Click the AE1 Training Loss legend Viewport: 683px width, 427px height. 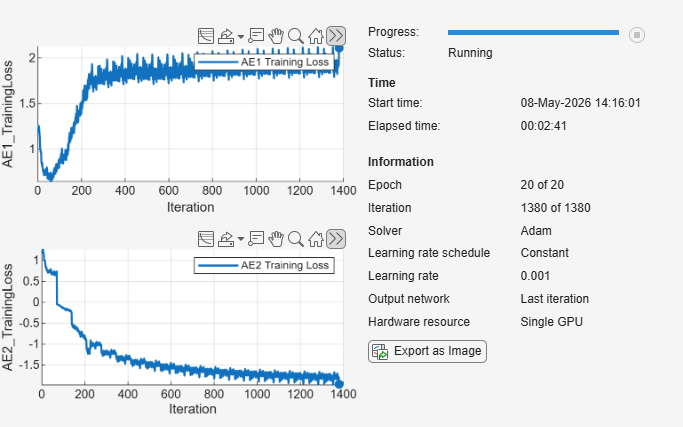click(x=264, y=62)
